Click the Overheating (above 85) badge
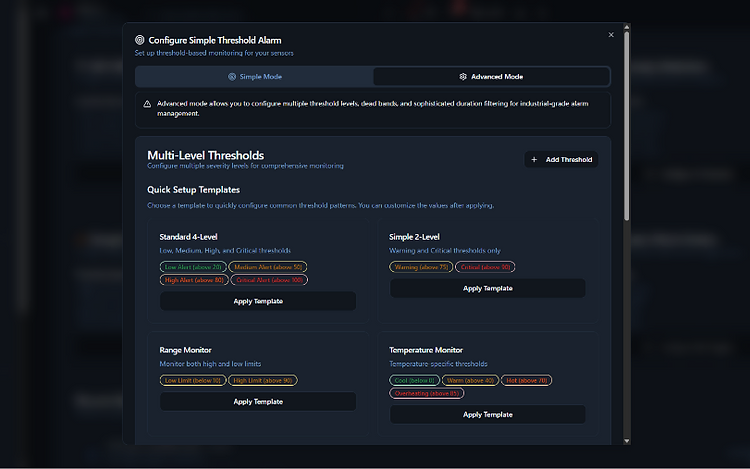Viewport: 750px width, 469px height. click(427, 393)
